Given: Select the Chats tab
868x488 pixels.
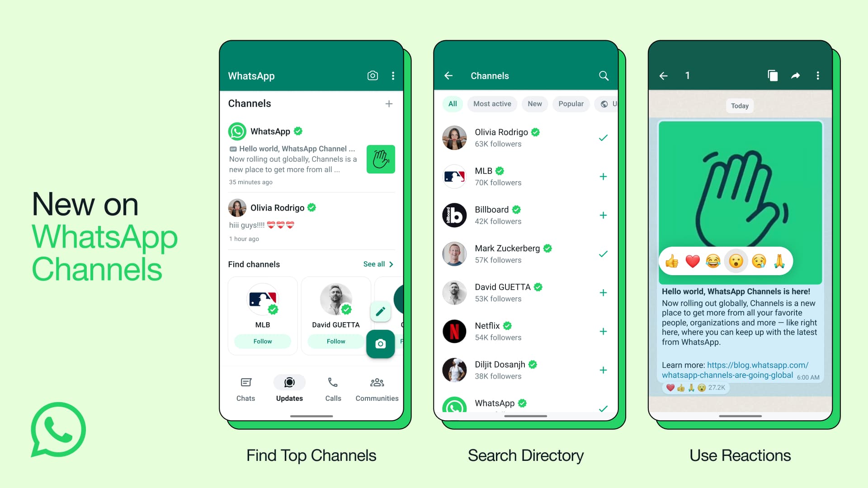Looking at the screenshot, I should coord(245,389).
